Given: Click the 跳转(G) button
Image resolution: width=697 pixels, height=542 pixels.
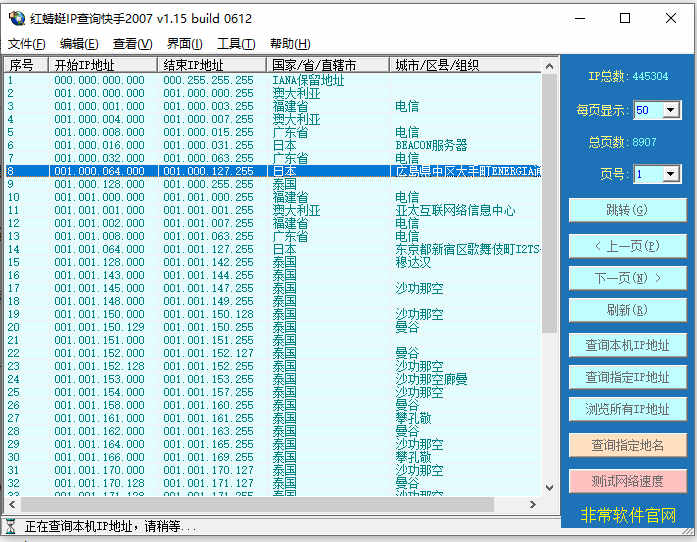Looking at the screenshot, I should pos(627,210).
